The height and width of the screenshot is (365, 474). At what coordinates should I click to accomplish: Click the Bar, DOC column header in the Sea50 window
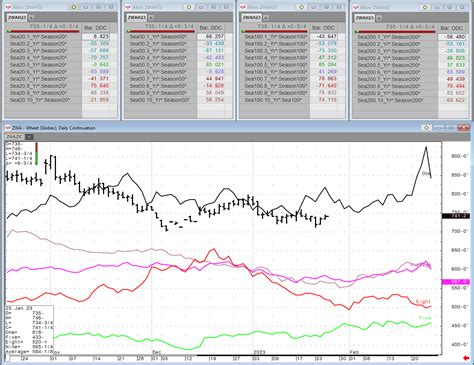pyautogui.click(x=211, y=28)
